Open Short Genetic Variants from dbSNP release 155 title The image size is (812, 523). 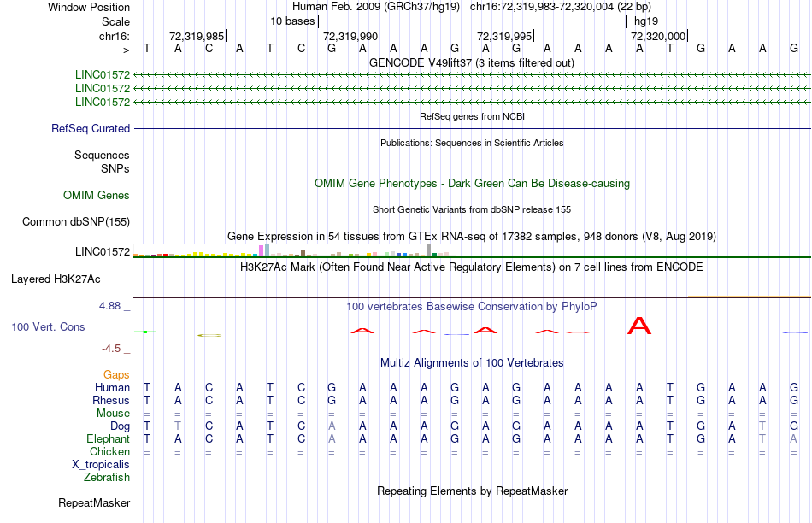pos(472,209)
